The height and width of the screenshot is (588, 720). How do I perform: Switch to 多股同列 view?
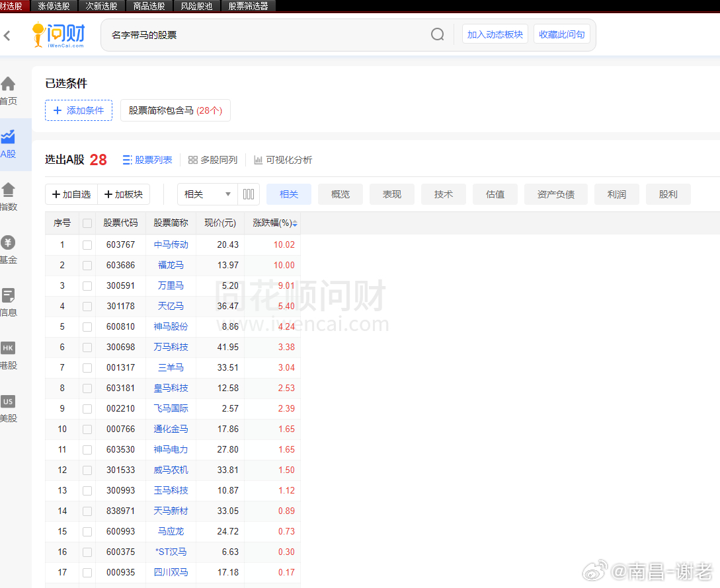(x=213, y=160)
